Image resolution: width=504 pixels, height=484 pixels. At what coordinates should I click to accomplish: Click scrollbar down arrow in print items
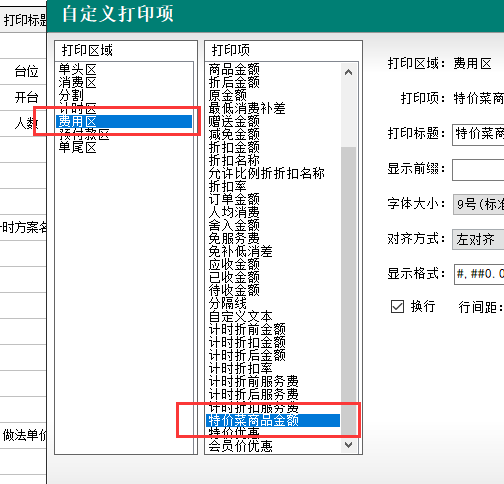point(349,445)
